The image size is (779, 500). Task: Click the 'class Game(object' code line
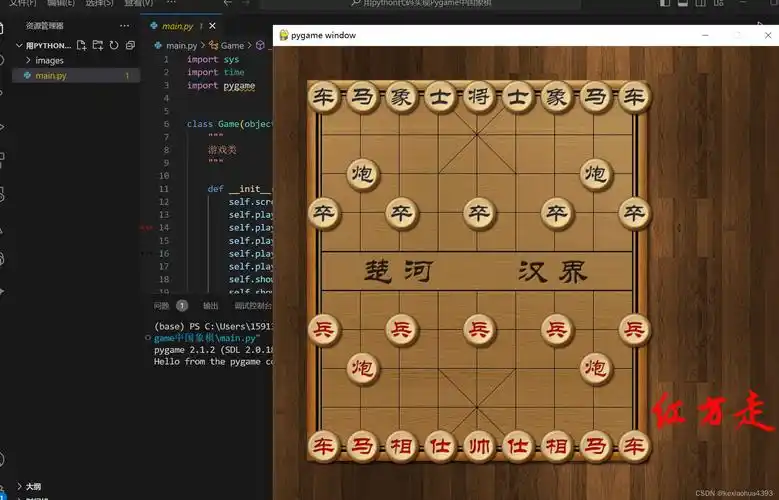coord(230,124)
